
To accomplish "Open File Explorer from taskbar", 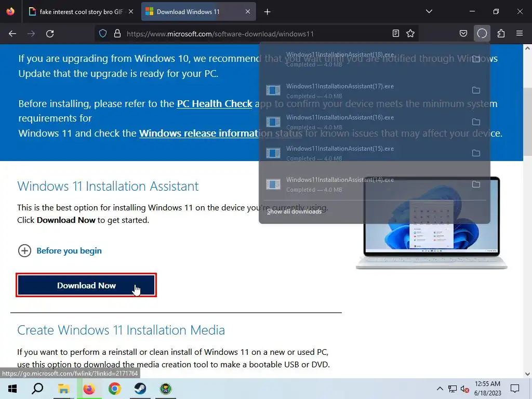I will [63, 389].
